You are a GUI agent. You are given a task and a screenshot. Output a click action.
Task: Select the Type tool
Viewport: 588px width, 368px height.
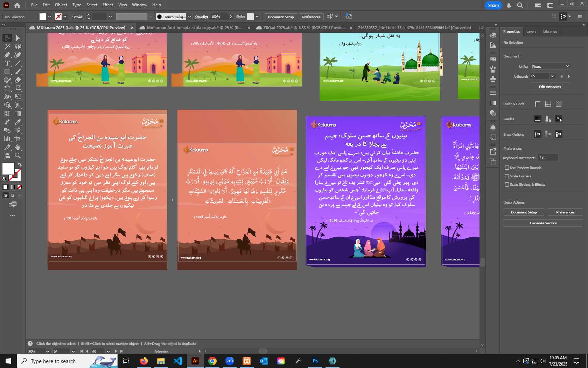[7, 63]
